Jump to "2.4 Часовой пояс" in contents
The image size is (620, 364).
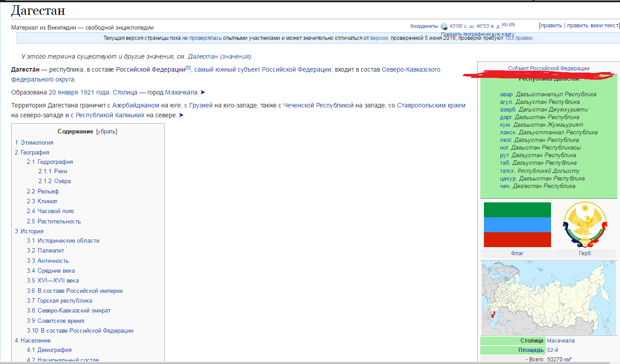click(x=51, y=211)
